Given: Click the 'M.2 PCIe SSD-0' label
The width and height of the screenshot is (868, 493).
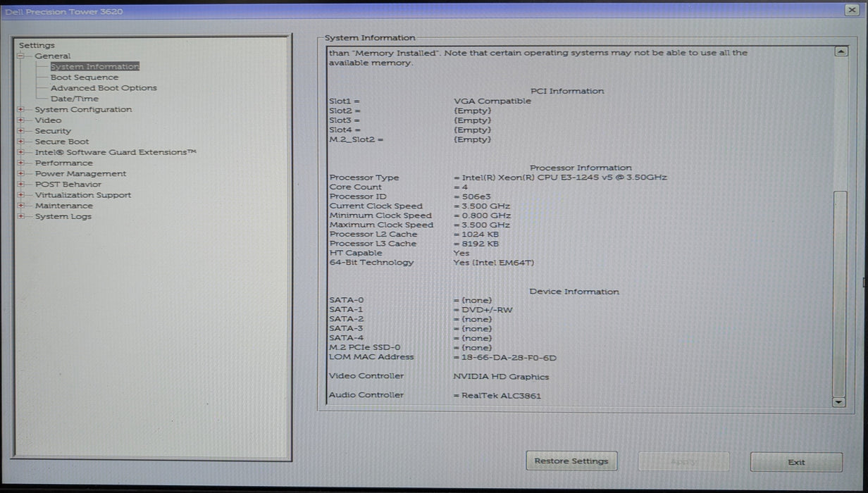Looking at the screenshot, I should click(x=365, y=348).
